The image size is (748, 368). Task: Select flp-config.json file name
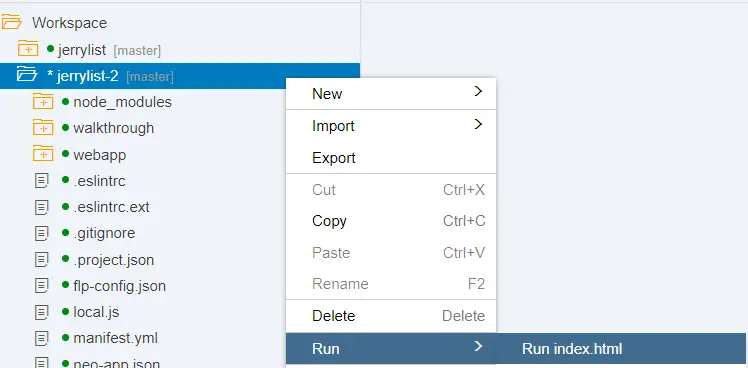coord(119,286)
